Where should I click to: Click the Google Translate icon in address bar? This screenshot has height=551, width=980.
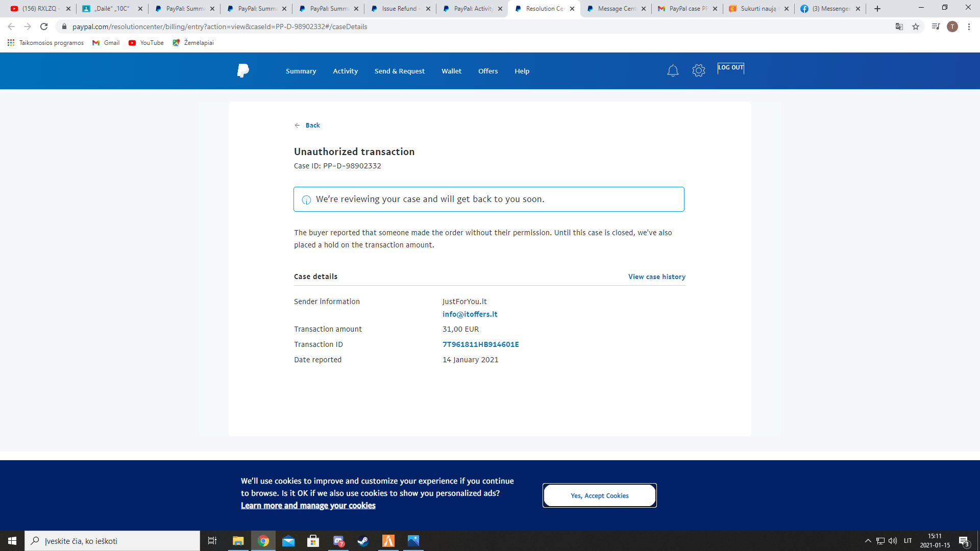(x=899, y=27)
